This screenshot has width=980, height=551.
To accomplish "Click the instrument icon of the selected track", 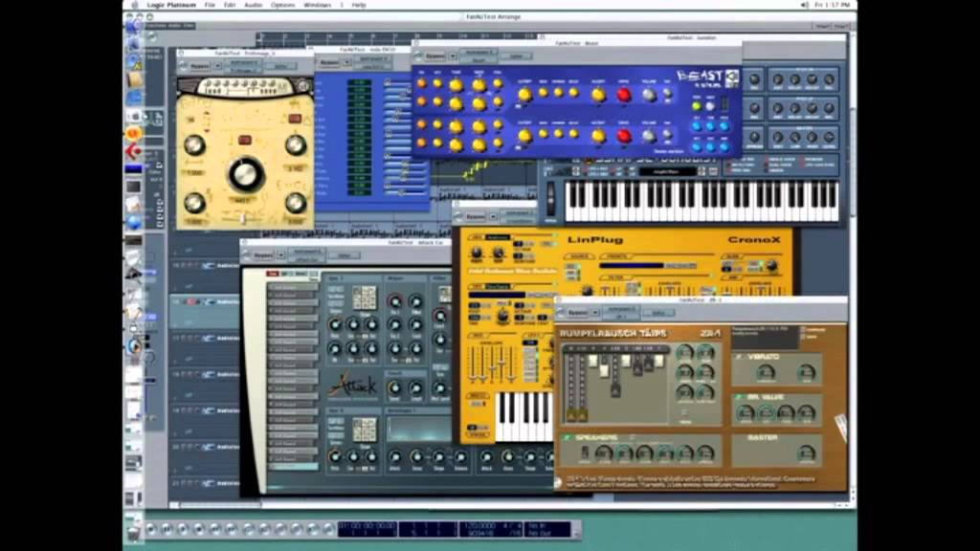I will pos(209,302).
